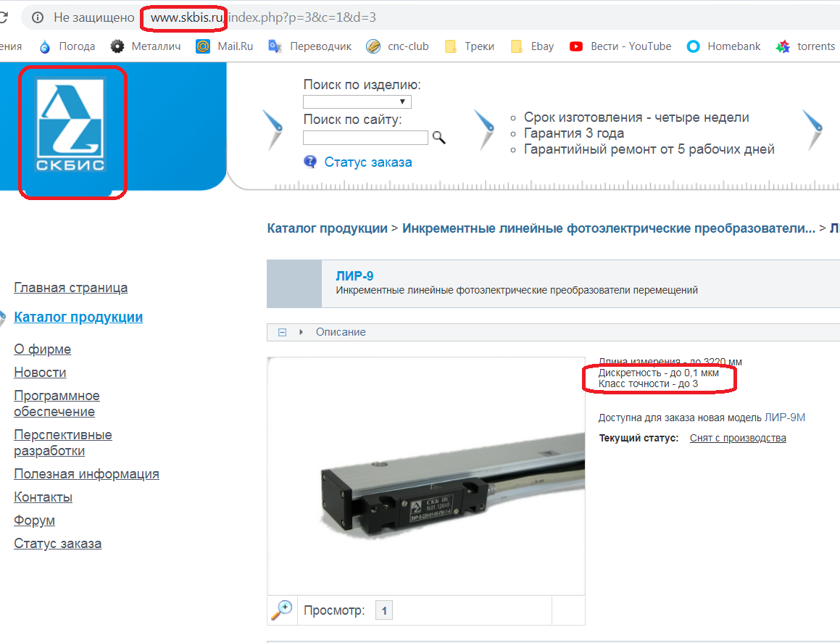Image resolution: width=840 pixels, height=643 pixels.
Task: Open the Вести - YouTube bookmark
Action: click(620, 46)
